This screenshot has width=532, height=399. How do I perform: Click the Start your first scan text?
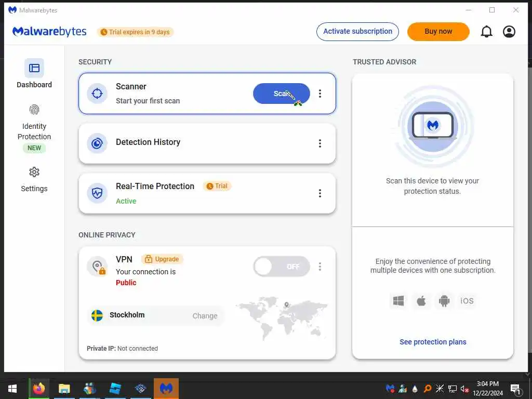point(148,101)
